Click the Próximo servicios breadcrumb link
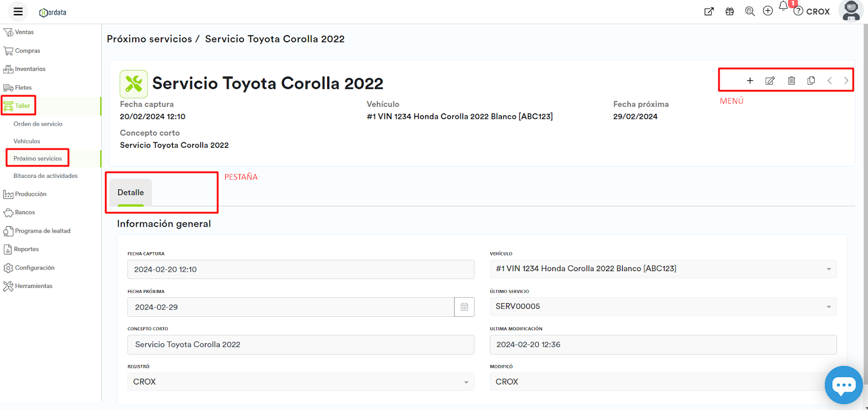868x410 pixels. point(149,39)
